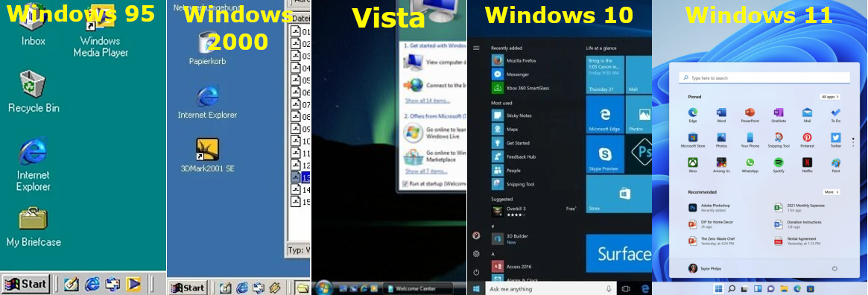Open the Surface tile in Windows 10

(619, 253)
